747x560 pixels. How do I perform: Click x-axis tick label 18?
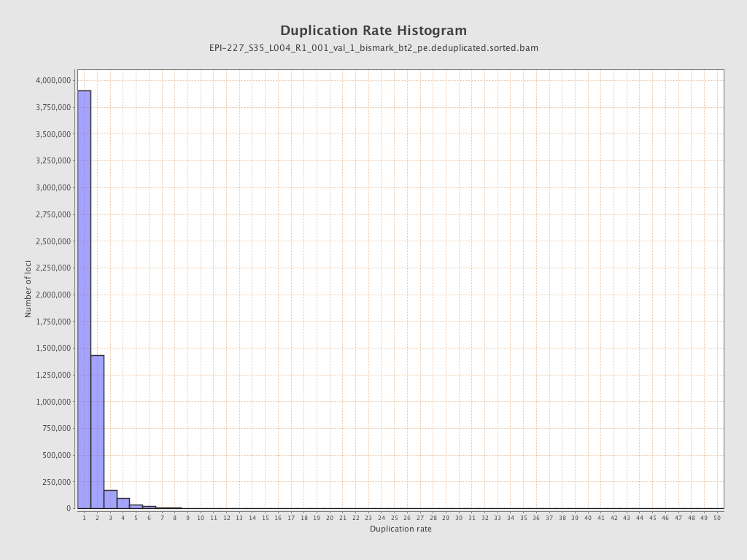[x=304, y=518]
